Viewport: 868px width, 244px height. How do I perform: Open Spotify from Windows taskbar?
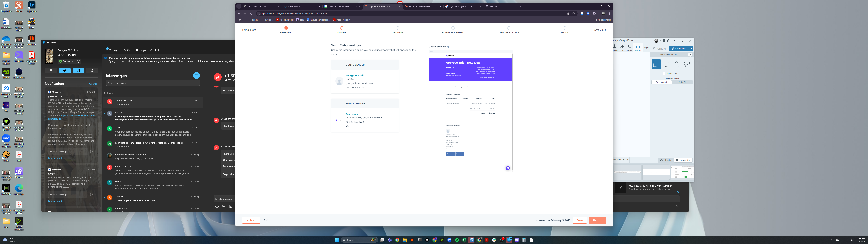(x=457, y=240)
